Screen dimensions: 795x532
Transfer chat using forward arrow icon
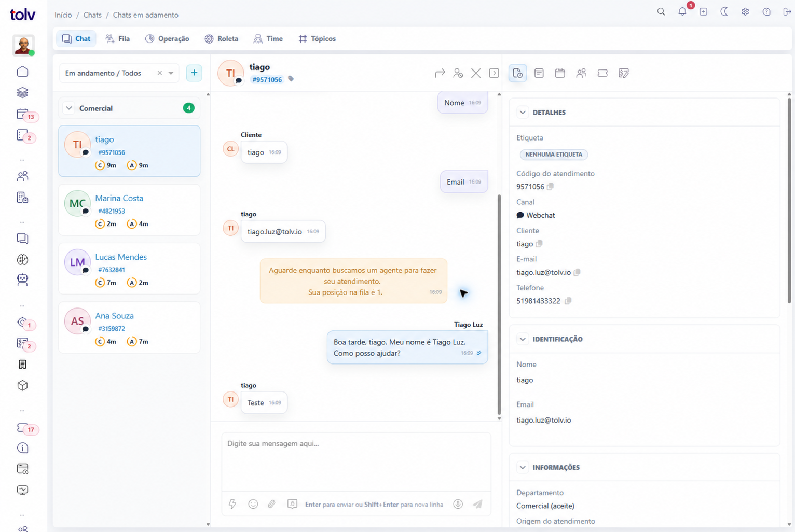[x=440, y=73]
